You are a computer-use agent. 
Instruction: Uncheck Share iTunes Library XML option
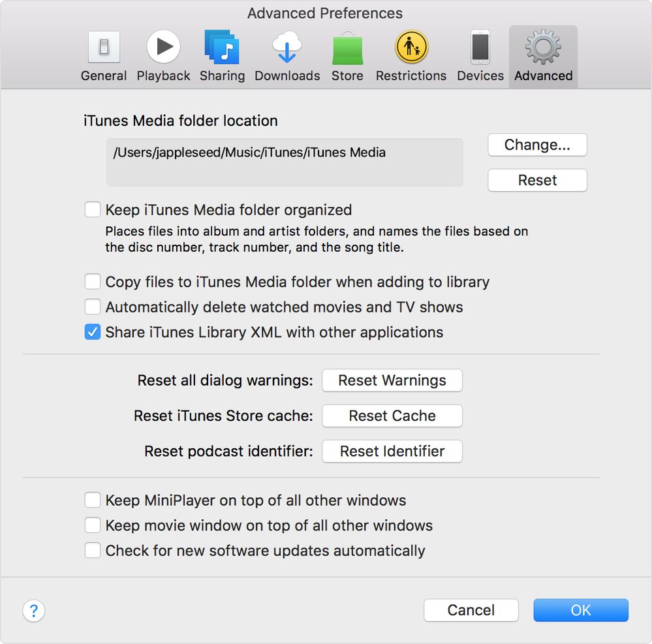coord(92,332)
